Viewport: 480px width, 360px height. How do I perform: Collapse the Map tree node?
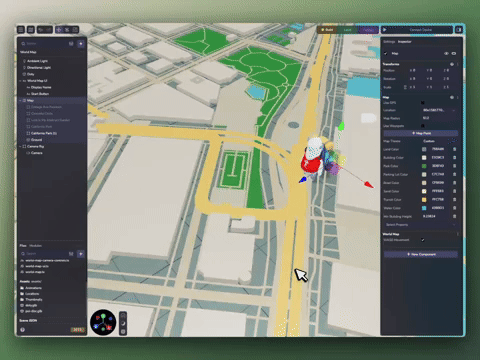(x=20, y=100)
